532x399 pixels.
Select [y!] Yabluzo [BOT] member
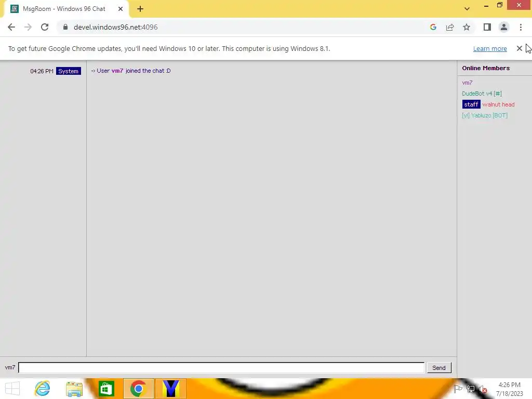click(x=485, y=115)
